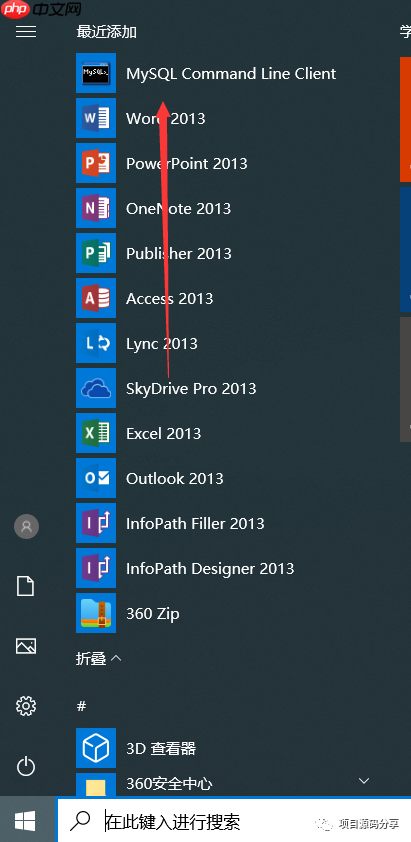Click the taskbar search input field
This screenshot has width=411, height=842.
coord(234,820)
